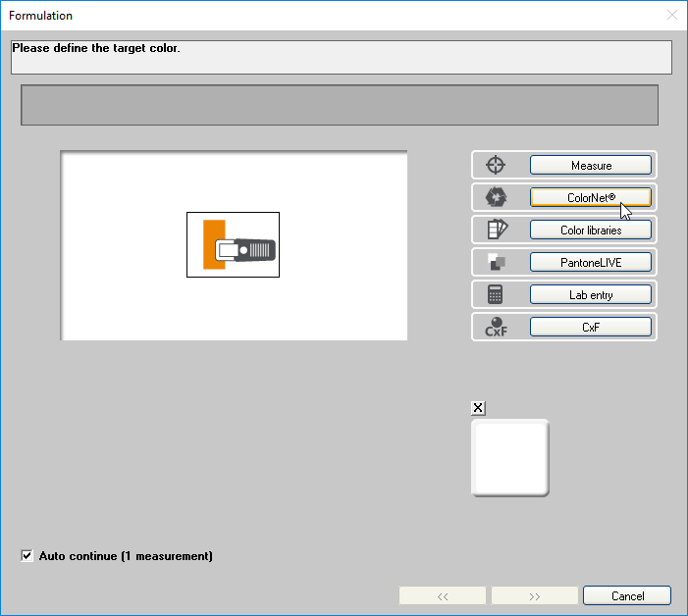Click the 'Please define the target color.' text
Viewport: 688px width, 616px height.
pyautogui.click(x=96, y=48)
